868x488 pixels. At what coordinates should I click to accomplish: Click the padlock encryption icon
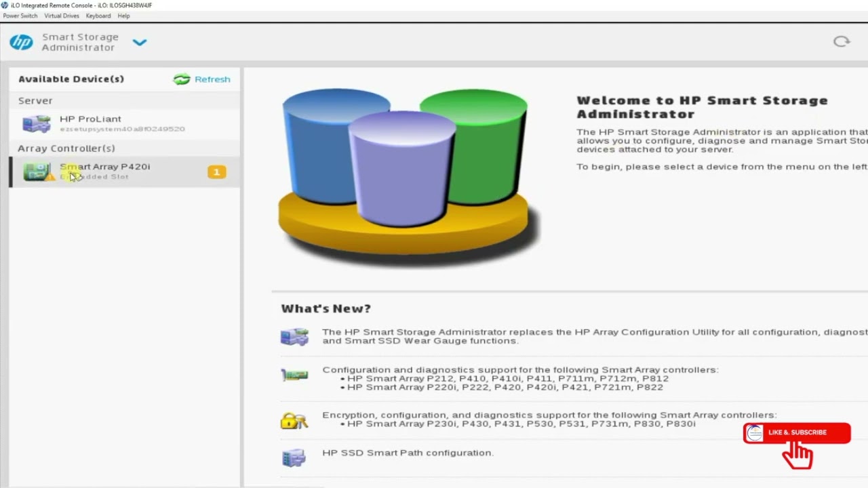point(294,420)
